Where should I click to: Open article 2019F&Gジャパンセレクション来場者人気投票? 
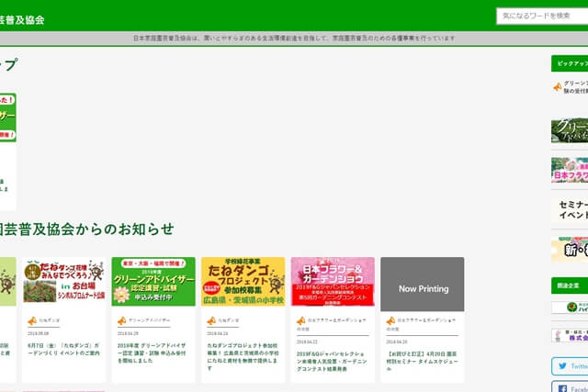tap(332, 362)
